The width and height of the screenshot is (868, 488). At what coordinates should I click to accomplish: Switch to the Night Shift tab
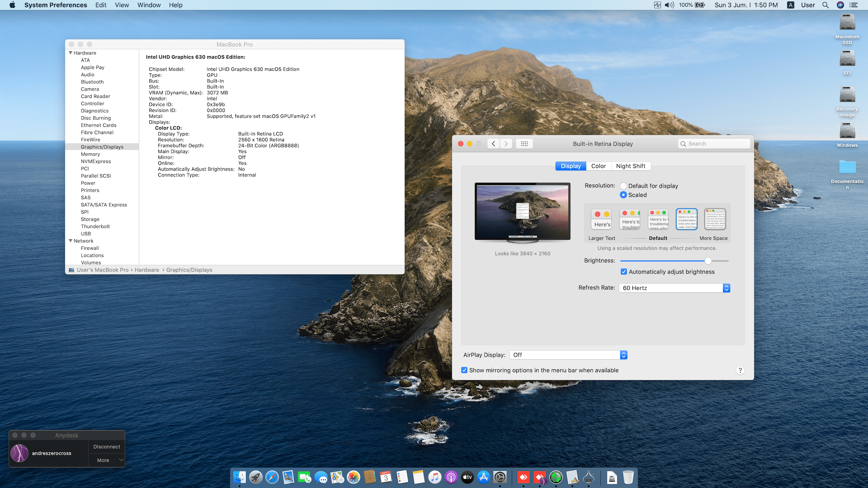tap(630, 166)
